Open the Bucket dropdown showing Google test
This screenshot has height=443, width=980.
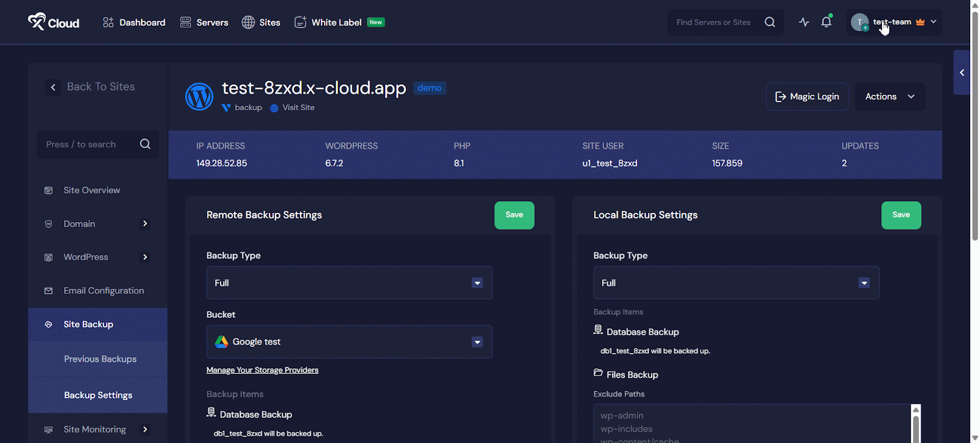click(x=349, y=342)
